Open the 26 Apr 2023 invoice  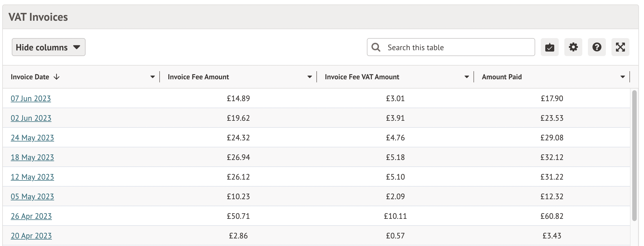coord(31,216)
